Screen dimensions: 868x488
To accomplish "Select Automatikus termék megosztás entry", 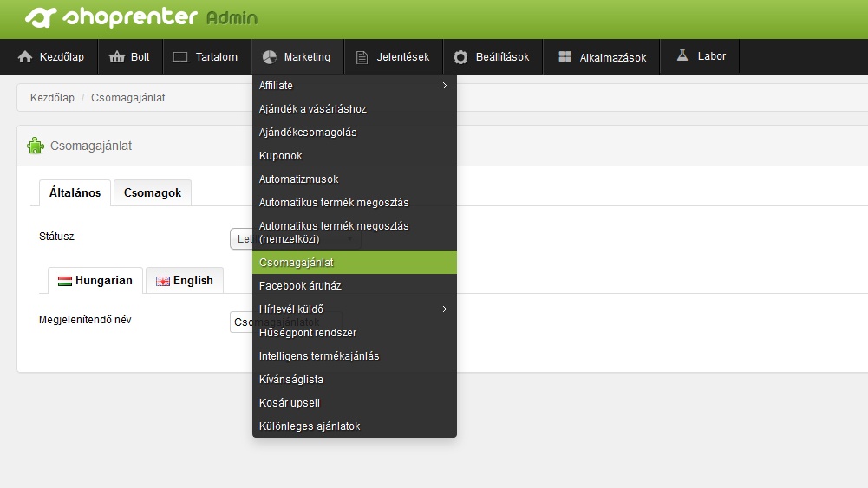I will (x=355, y=203).
